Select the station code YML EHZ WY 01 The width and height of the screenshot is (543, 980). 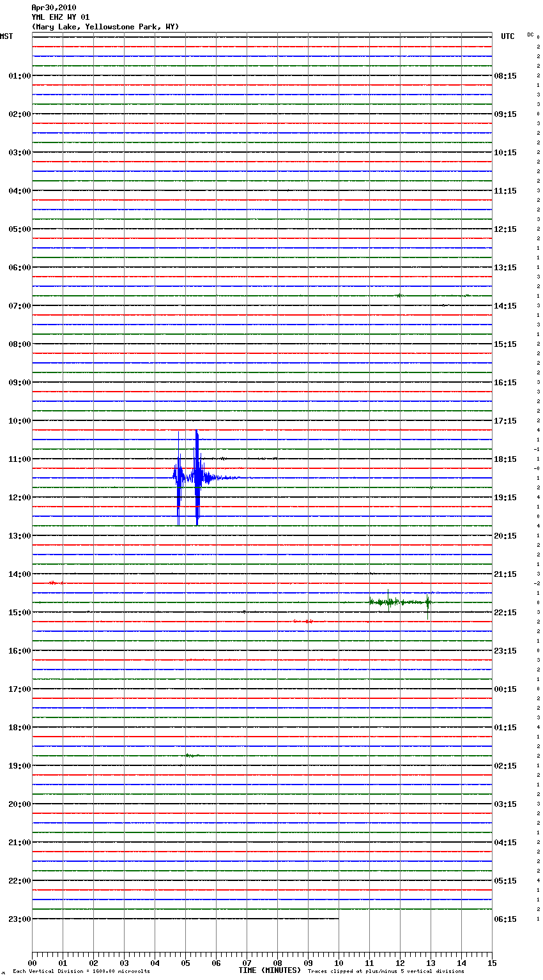[x=61, y=17]
